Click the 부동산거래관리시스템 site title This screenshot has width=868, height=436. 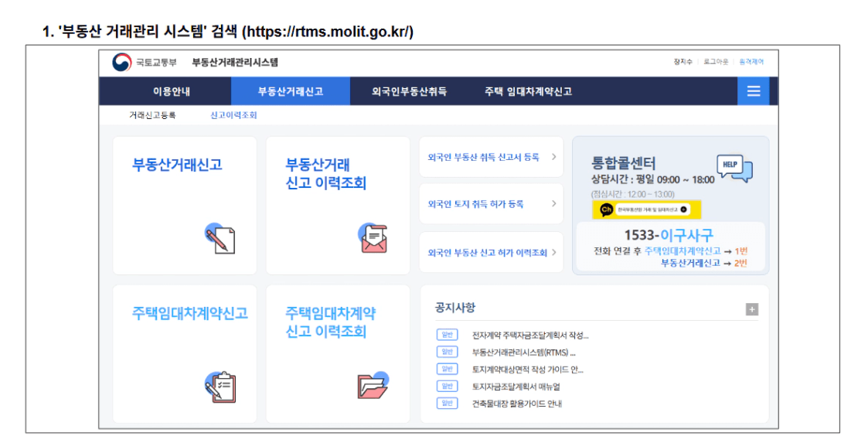235,62
